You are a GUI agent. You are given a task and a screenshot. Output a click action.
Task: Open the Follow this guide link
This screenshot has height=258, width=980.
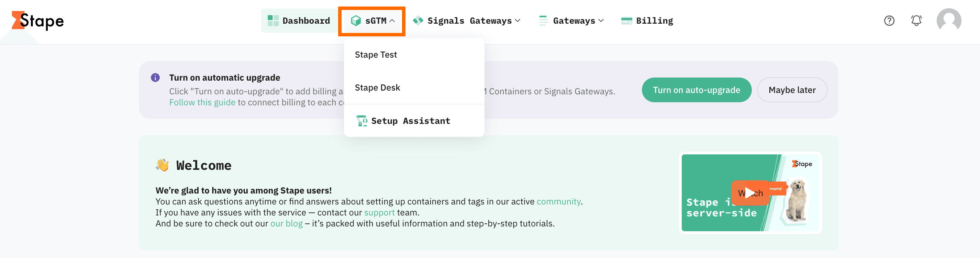click(202, 103)
